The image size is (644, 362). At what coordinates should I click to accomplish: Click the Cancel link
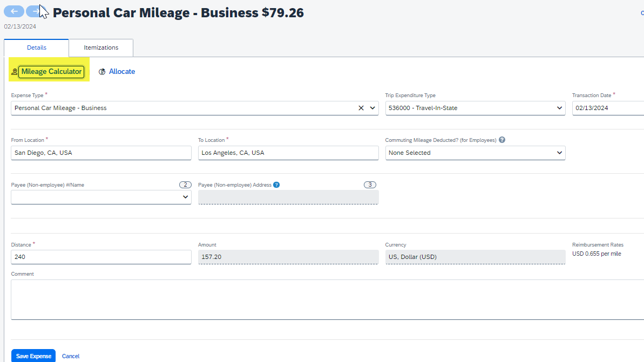pos(71,356)
